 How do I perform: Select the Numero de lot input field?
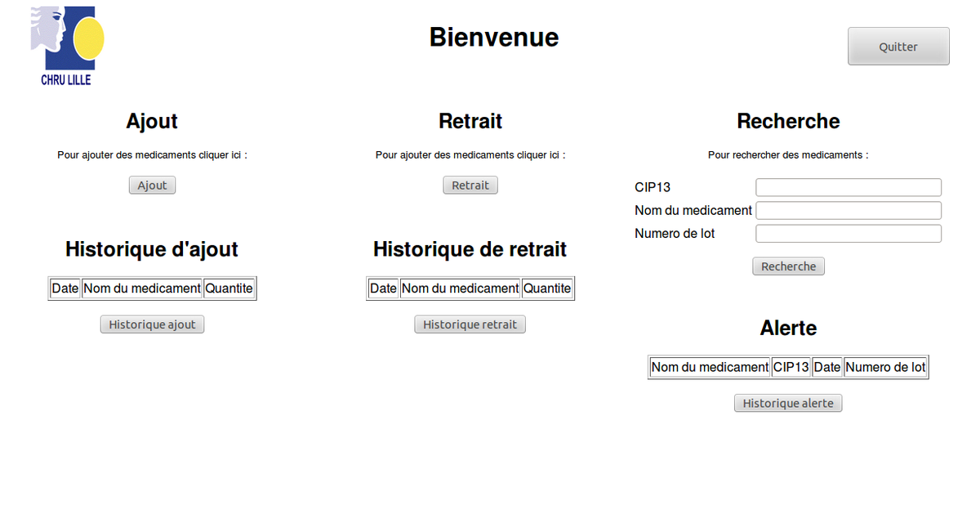pos(849,234)
